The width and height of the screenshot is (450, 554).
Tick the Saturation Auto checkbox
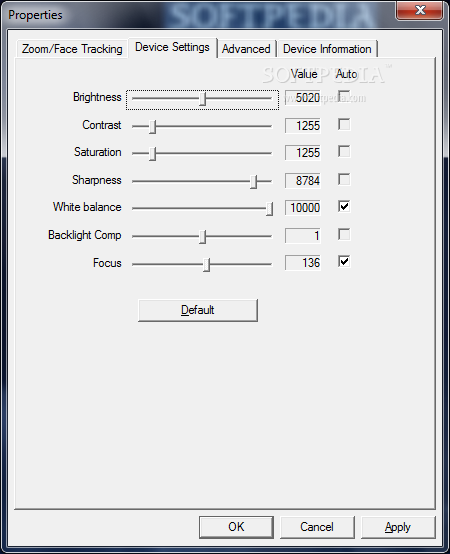tap(344, 151)
